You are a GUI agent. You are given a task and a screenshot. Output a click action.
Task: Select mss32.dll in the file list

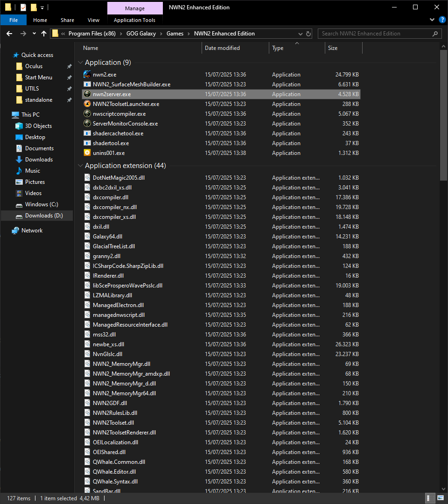(x=104, y=335)
